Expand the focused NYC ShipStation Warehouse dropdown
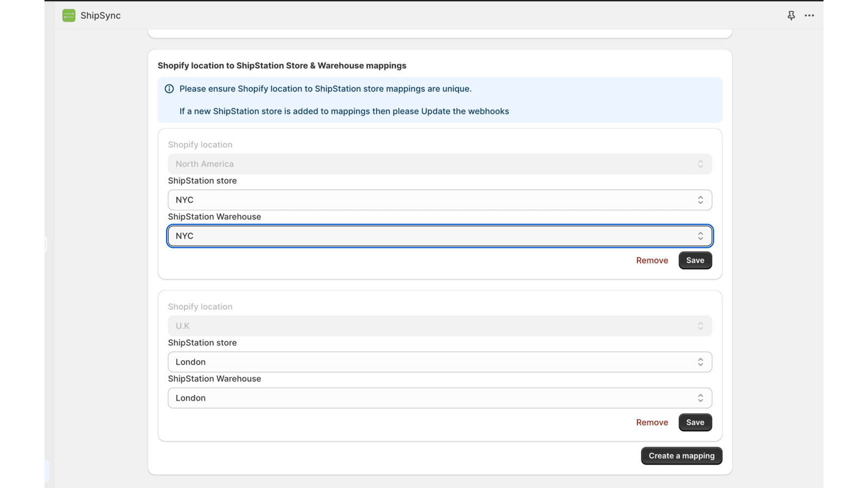Viewport: 868px width, 488px height. point(439,236)
